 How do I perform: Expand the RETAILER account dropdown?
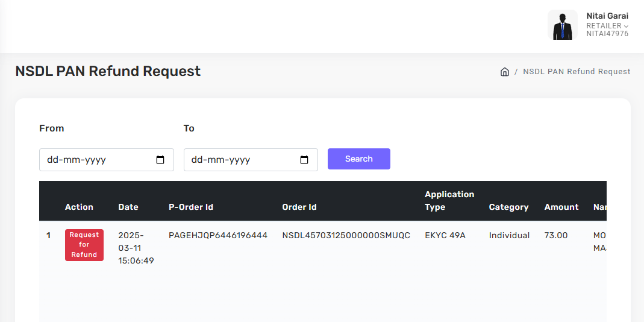click(x=607, y=26)
